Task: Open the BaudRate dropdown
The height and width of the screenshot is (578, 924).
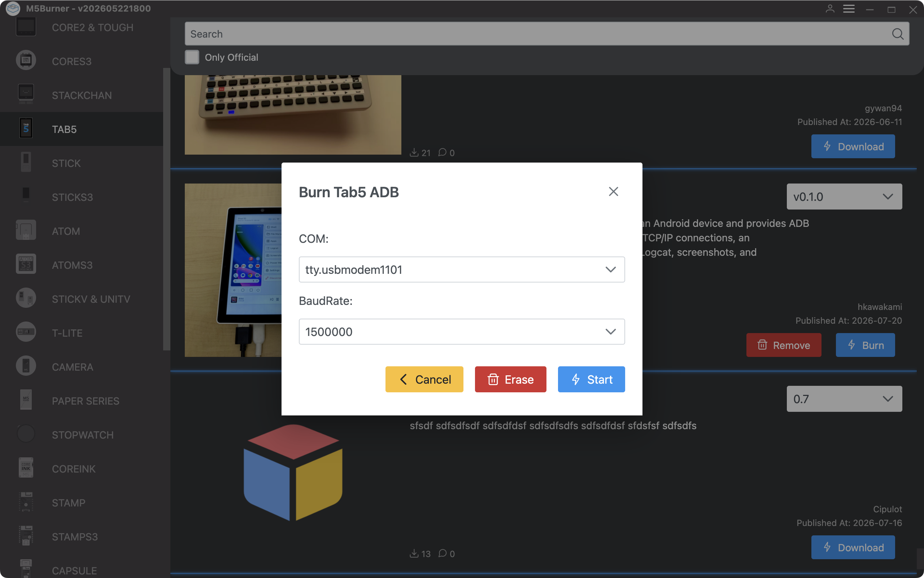Action: coord(462,331)
